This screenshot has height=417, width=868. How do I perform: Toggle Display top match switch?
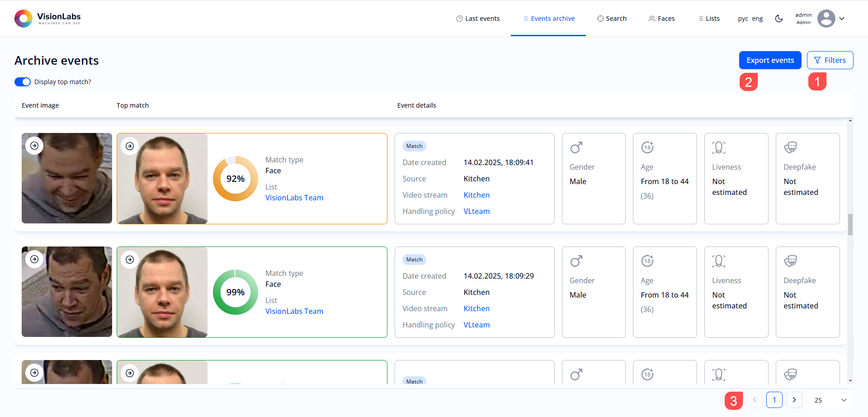[23, 82]
